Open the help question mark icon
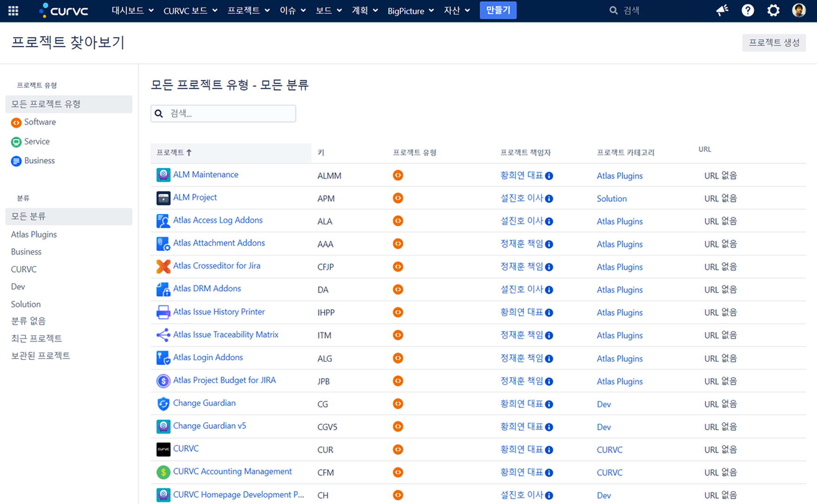The height and width of the screenshot is (504, 817). 747,10
